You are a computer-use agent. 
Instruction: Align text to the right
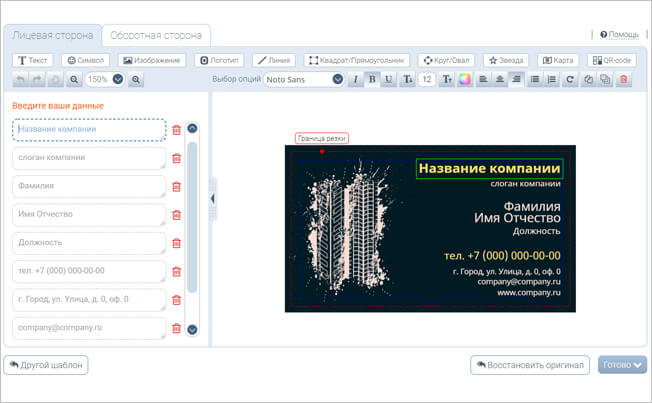(516, 79)
